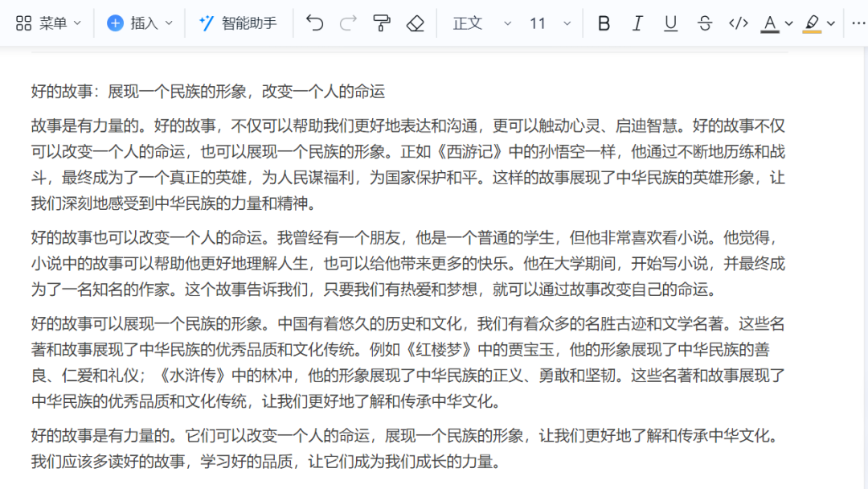This screenshot has width=868, height=489.
Task: Apply text highlight with the highlighter icon
Action: point(812,23)
